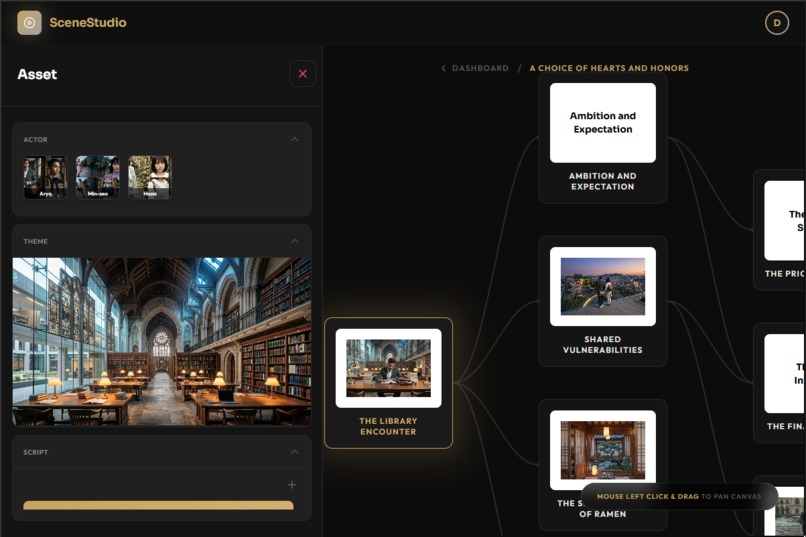This screenshot has height=537, width=806.
Task: Click the Asset panel heading
Action: (x=37, y=75)
